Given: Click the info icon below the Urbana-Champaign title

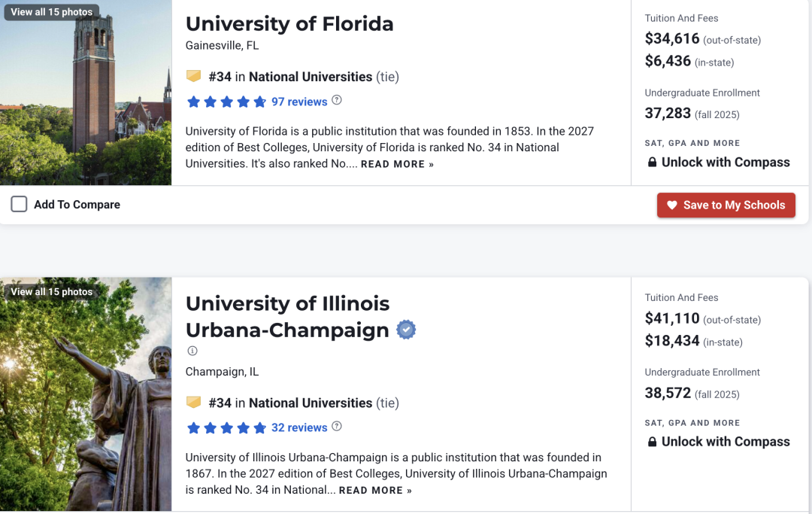Looking at the screenshot, I should [x=192, y=351].
